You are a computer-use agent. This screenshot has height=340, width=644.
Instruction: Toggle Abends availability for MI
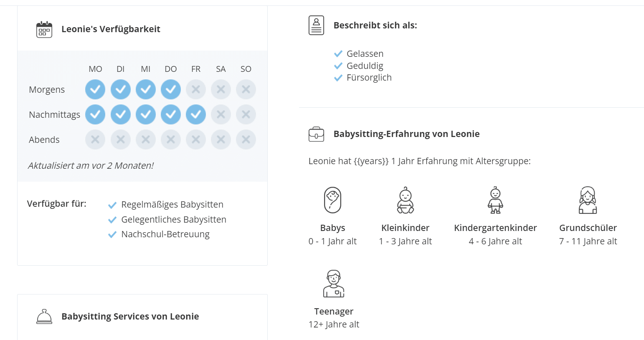pos(146,140)
